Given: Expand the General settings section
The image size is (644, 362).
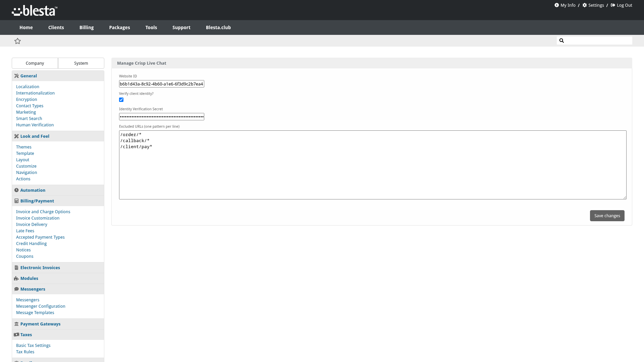Looking at the screenshot, I should (58, 76).
